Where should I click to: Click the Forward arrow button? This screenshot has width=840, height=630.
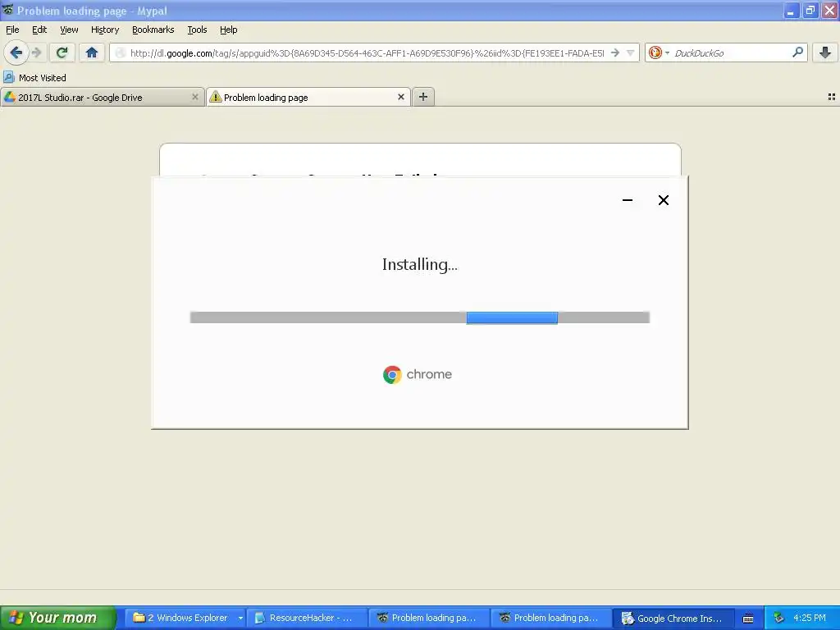pos(36,52)
